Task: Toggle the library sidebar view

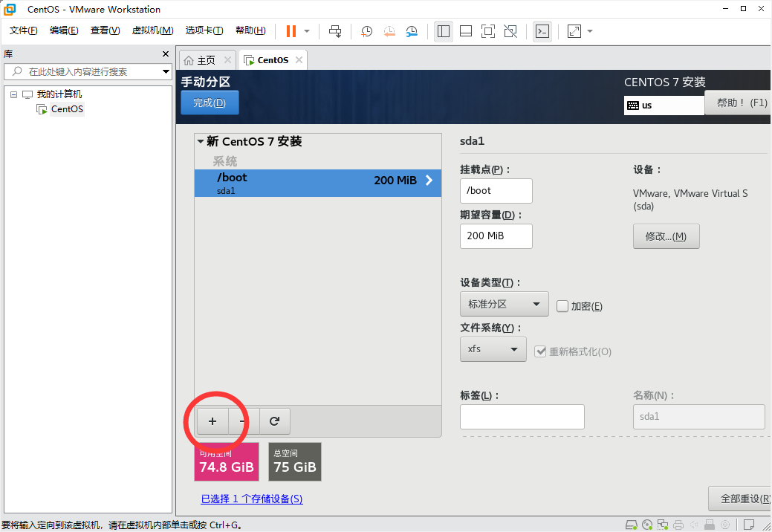Action: 443,31
